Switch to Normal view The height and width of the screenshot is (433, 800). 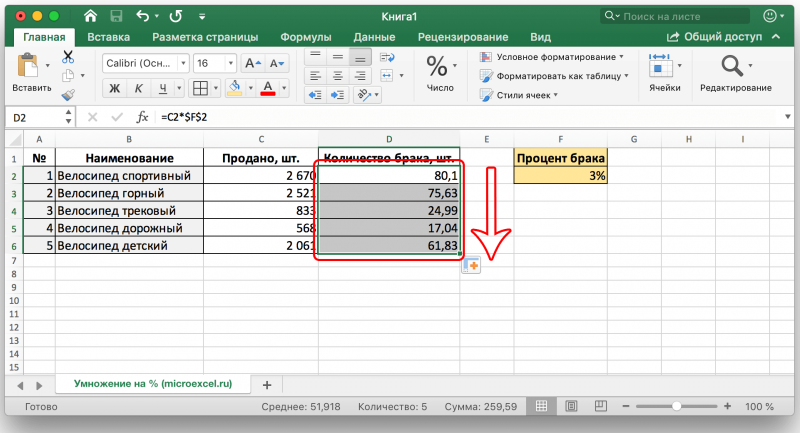tap(541, 406)
